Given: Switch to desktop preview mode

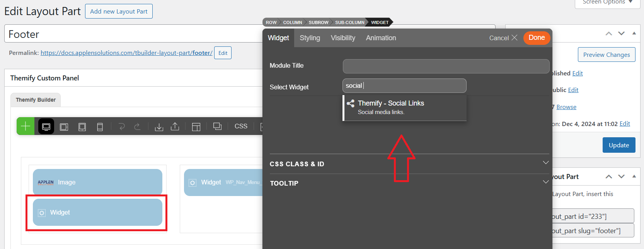Looking at the screenshot, I should (x=46, y=126).
